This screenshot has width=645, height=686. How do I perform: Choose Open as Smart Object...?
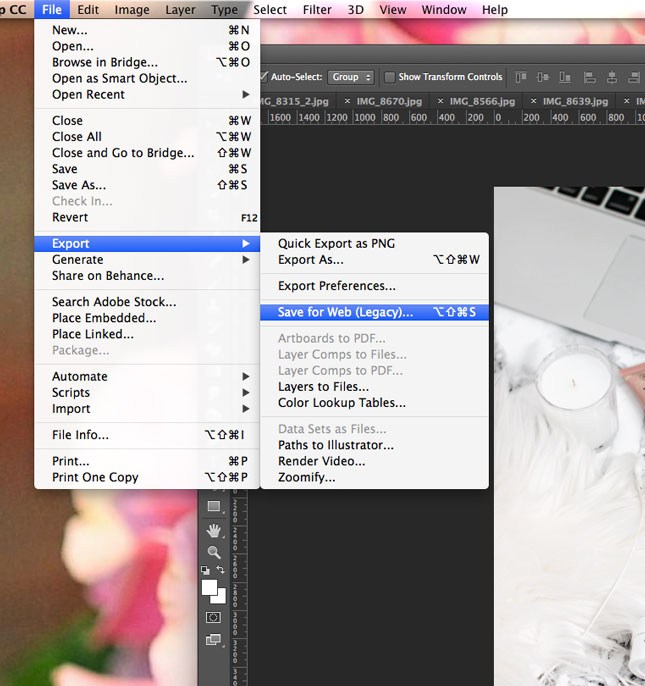147,78
